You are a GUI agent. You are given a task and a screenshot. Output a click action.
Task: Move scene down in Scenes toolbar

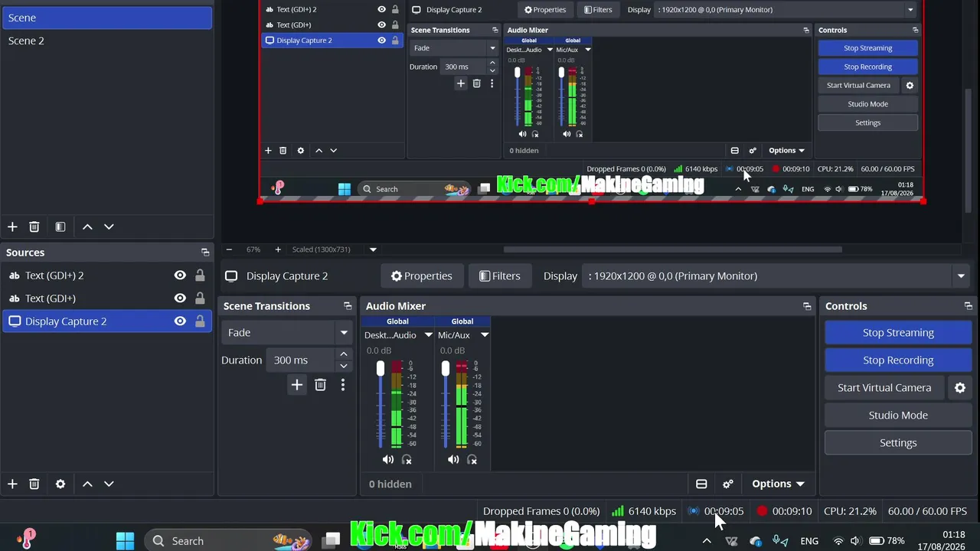coord(109,227)
